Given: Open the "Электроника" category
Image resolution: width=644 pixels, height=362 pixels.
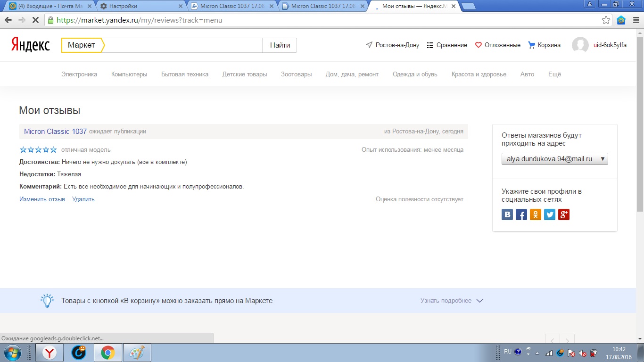Looking at the screenshot, I should [79, 74].
